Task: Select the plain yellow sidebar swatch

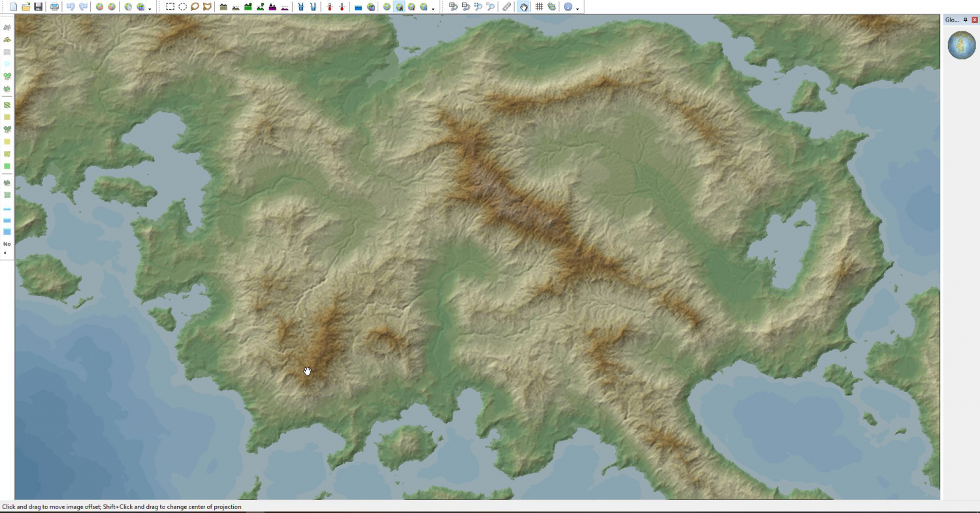Action: click(x=7, y=141)
